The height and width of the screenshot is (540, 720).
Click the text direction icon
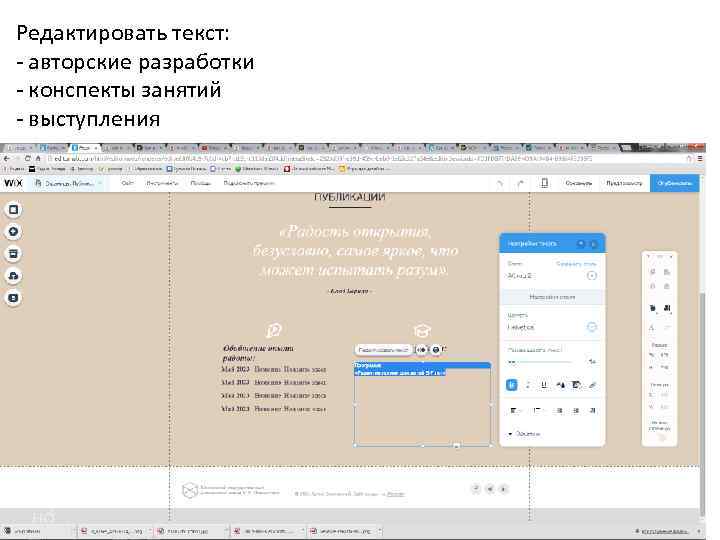(592, 410)
